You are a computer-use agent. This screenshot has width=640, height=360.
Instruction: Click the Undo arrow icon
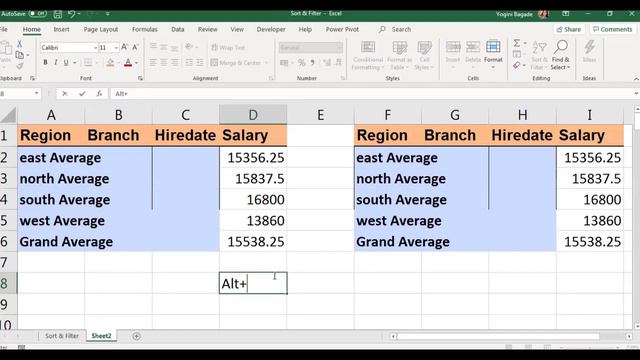71,14
